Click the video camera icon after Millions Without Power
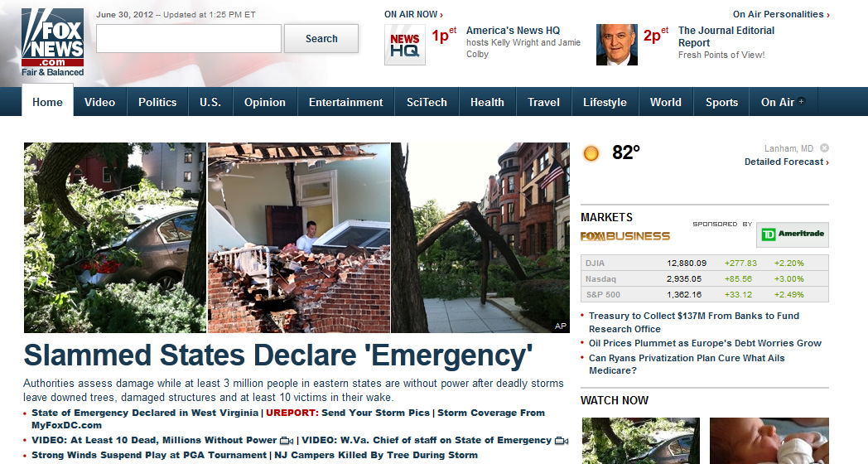Viewport: 868px width, 464px height. [x=287, y=441]
